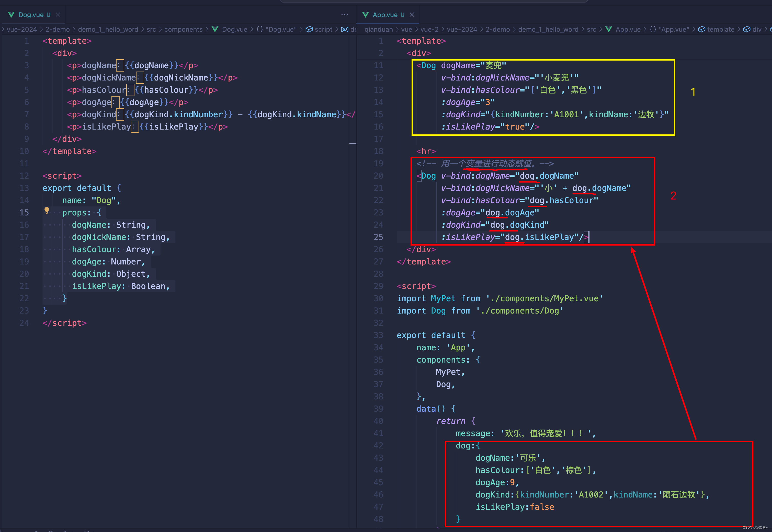Open the components folder via the breadcrumb
772x532 pixels.
(x=183, y=29)
